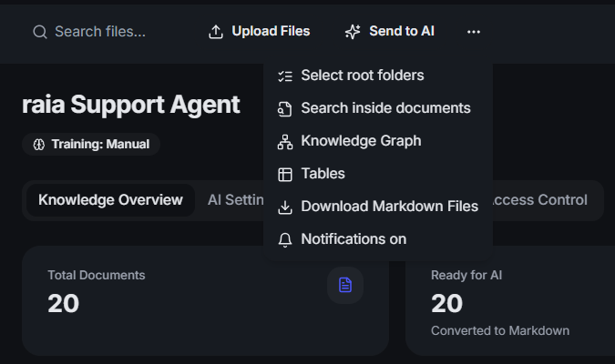Toggle Notifications on menu entry
The height and width of the screenshot is (364, 615).
click(378, 239)
